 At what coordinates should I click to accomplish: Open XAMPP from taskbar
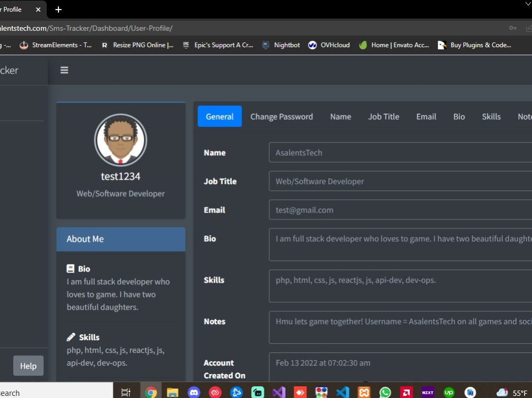pos(364,393)
